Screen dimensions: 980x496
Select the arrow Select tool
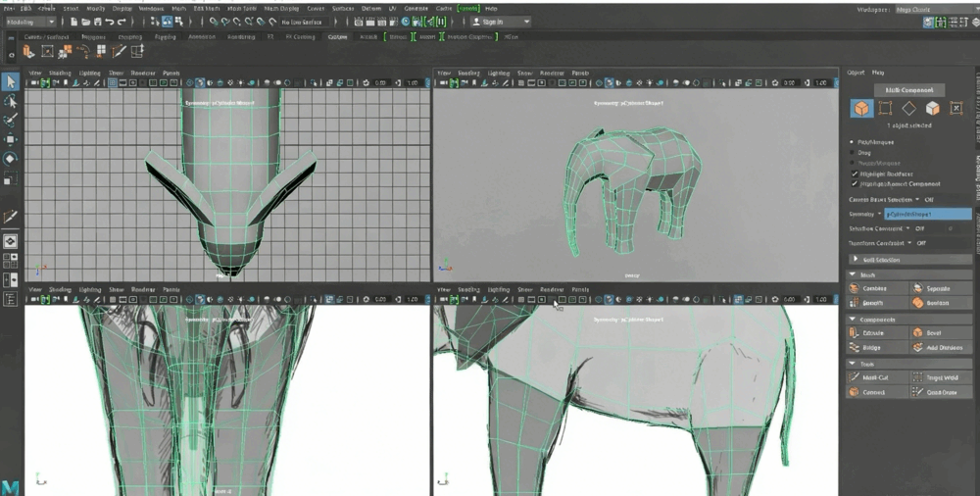click(x=10, y=80)
